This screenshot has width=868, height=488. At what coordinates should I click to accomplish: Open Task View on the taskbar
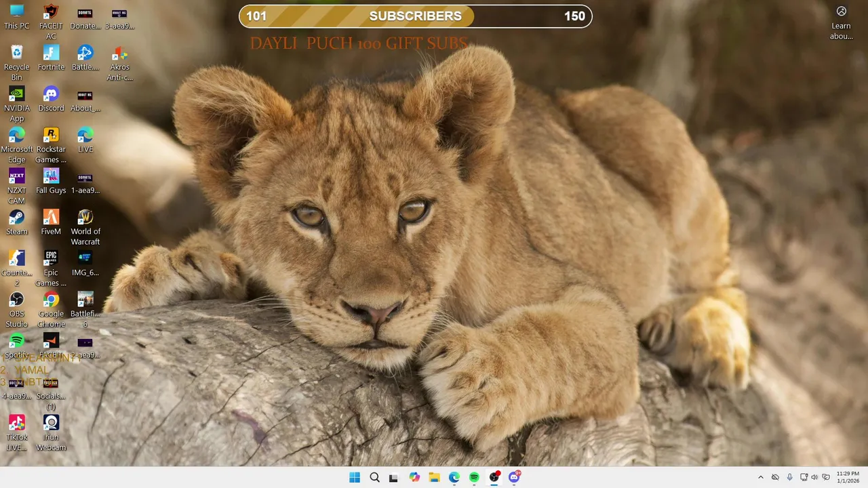(394, 477)
